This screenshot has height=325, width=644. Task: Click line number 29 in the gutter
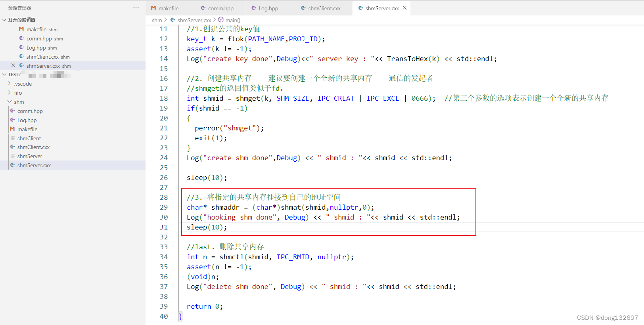click(164, 207)
